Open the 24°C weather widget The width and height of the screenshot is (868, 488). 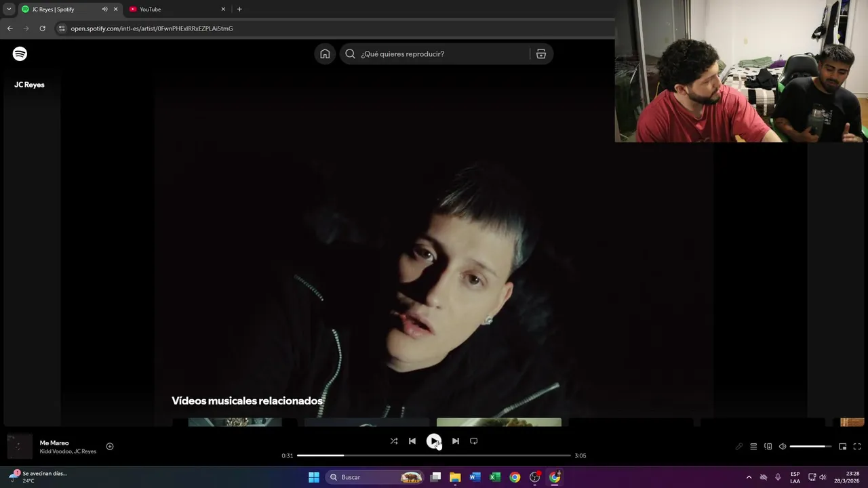(x=39, y=477)
